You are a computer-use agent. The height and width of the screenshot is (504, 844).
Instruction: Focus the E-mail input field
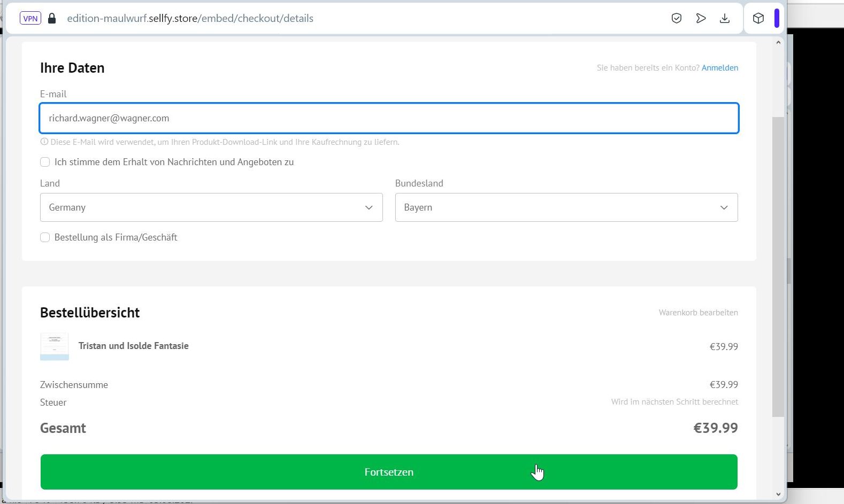[389, 118]
